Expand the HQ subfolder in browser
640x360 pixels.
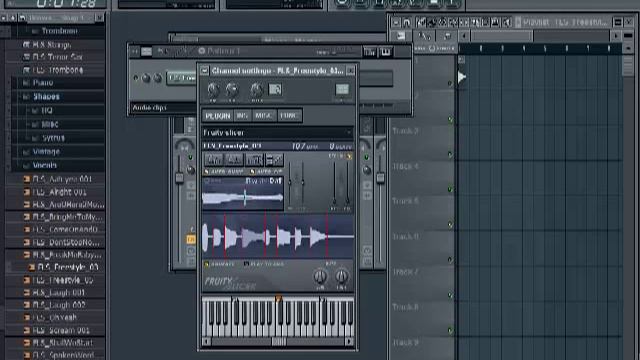47,111
